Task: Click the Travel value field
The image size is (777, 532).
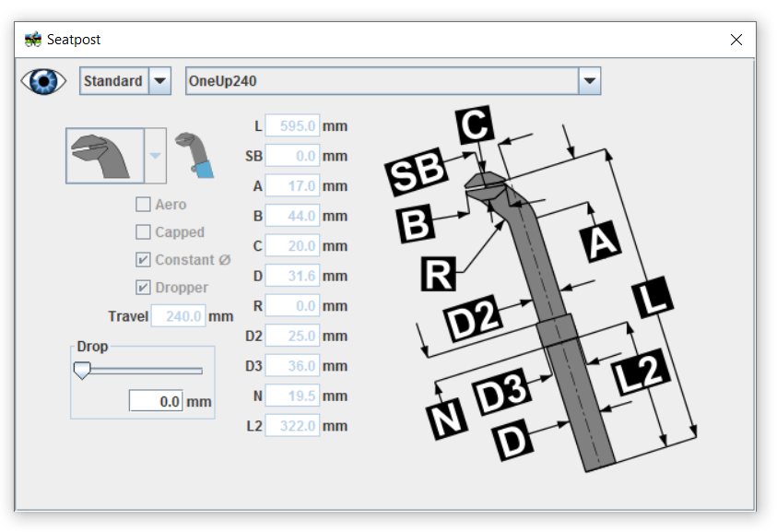Action: tap(179, 316)
